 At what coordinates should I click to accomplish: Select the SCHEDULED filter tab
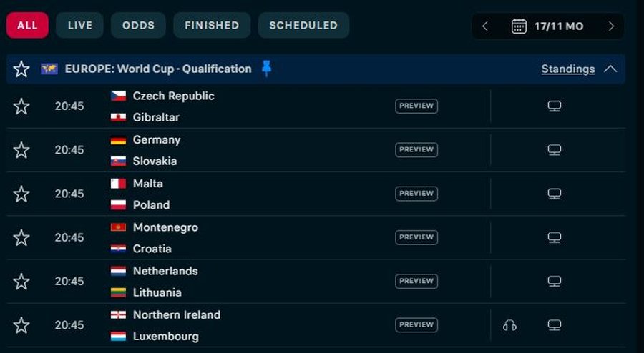303,25
